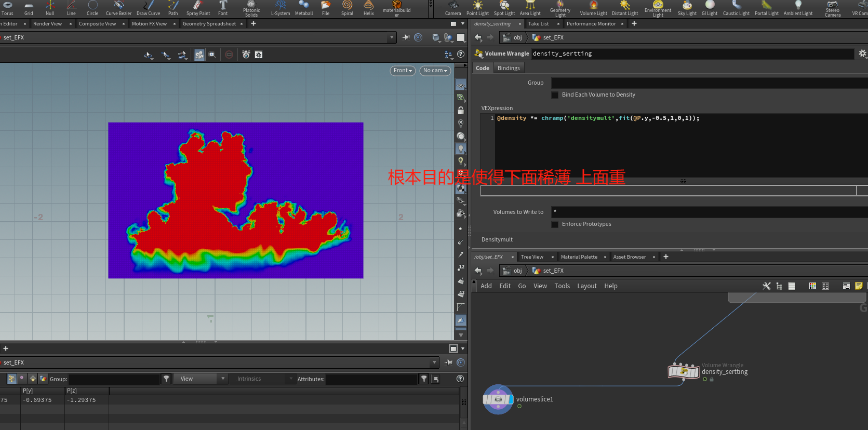Toggle the Enforce Prototypes checkbox
Viewport: 868px width, 430px height.
tap(555, 224)
